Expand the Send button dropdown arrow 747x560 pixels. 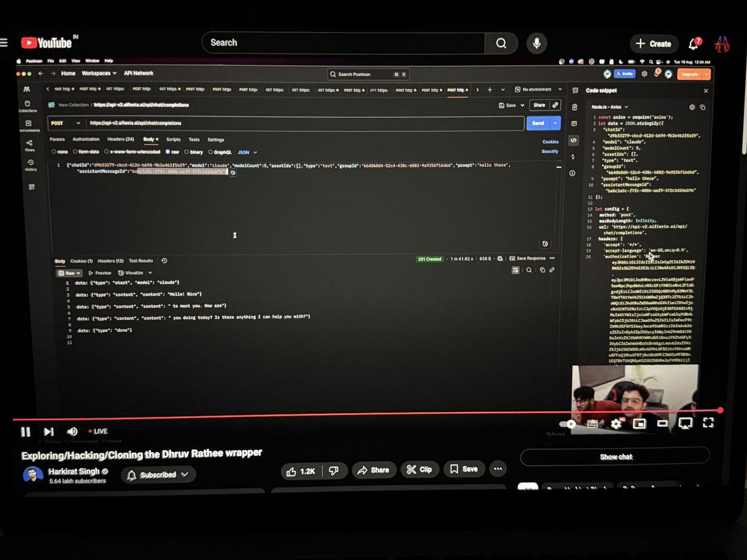tap(555, 123)
